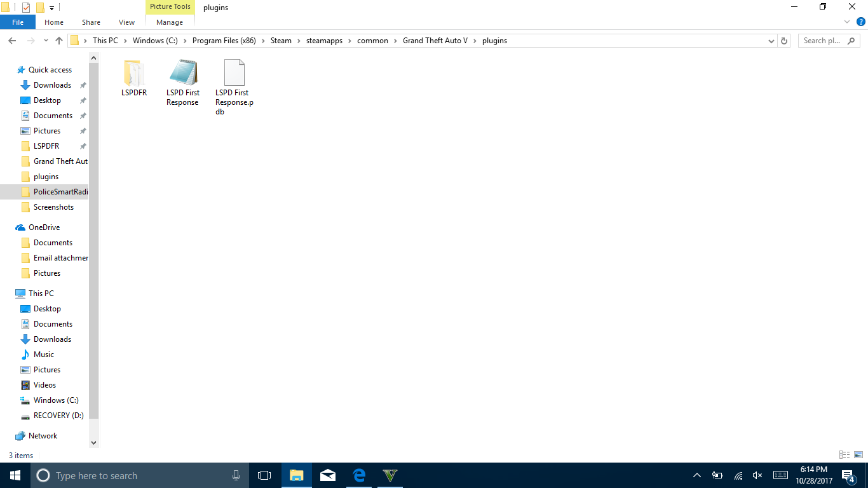Screen dimensions: 868x488
Task: Open Screenshots folder in navigation pane
Action: 53,207
